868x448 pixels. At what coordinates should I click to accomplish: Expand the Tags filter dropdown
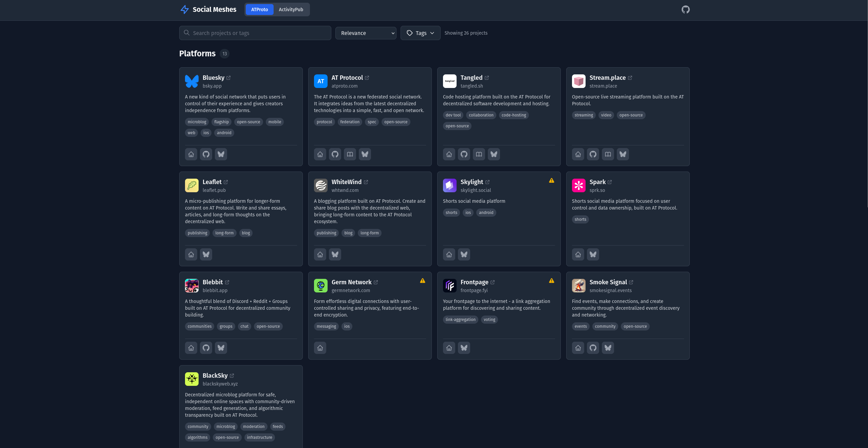(420, 33)
